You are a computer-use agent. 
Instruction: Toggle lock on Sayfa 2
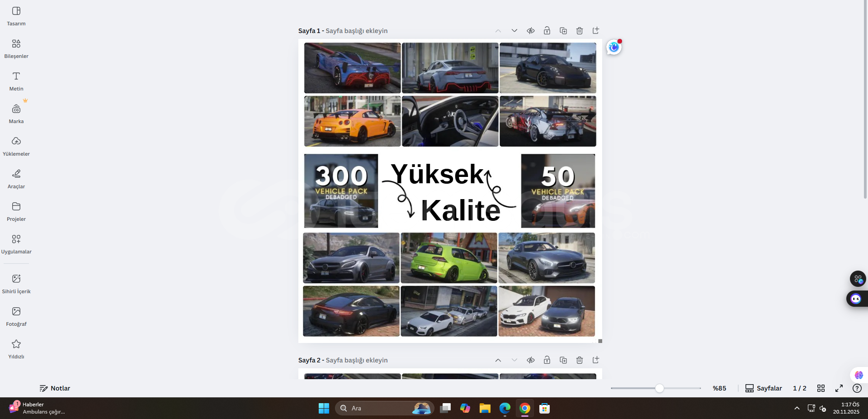tap(547, 360)
